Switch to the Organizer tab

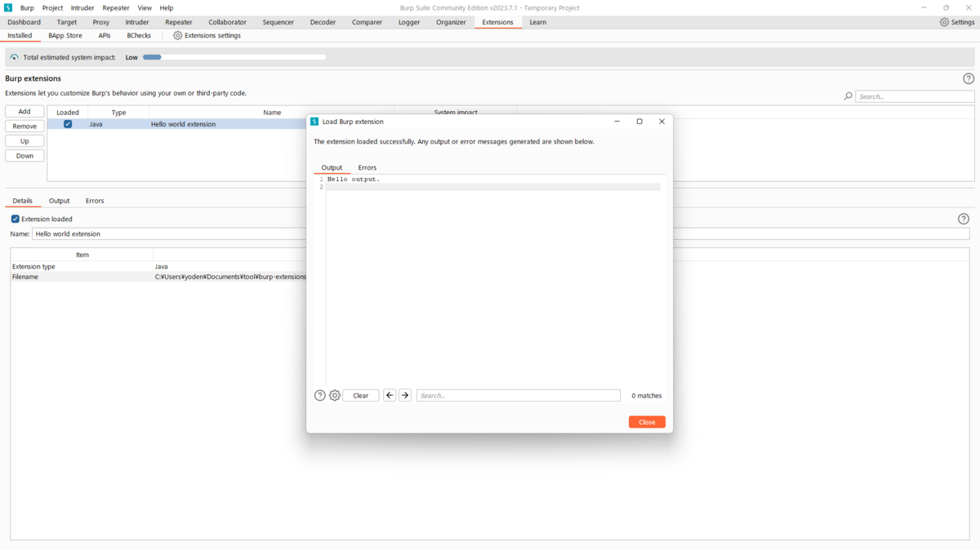[451, 22]
